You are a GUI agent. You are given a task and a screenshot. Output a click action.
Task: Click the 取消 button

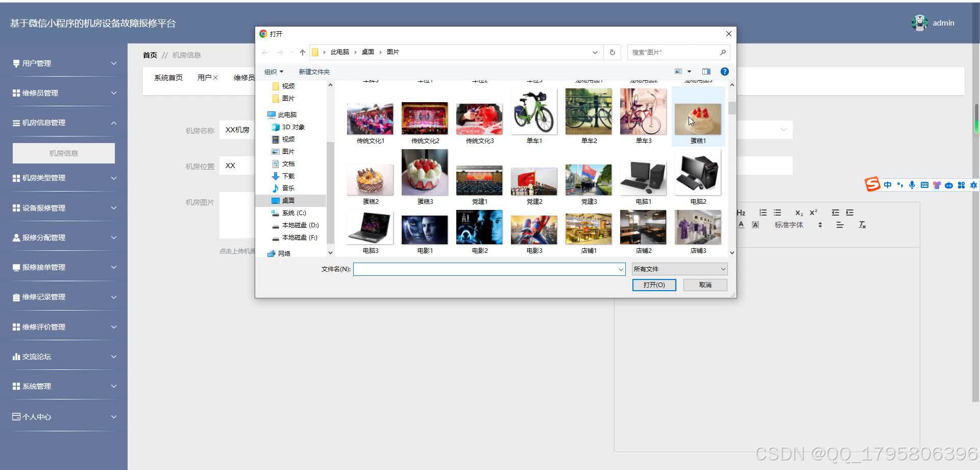click(705, 285)
